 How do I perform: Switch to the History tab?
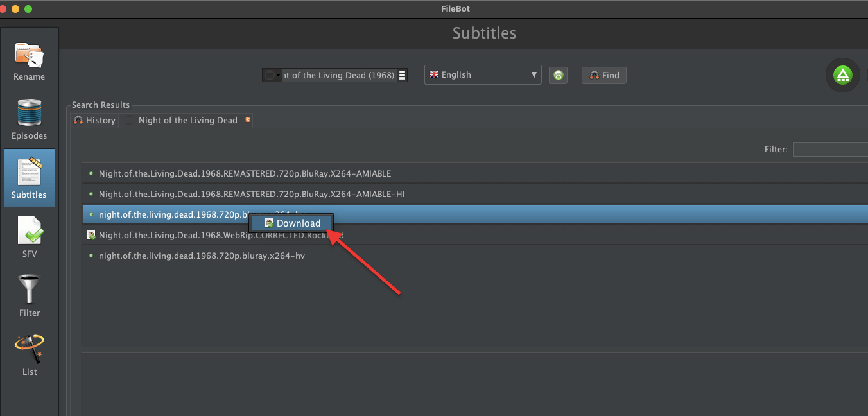94,120
